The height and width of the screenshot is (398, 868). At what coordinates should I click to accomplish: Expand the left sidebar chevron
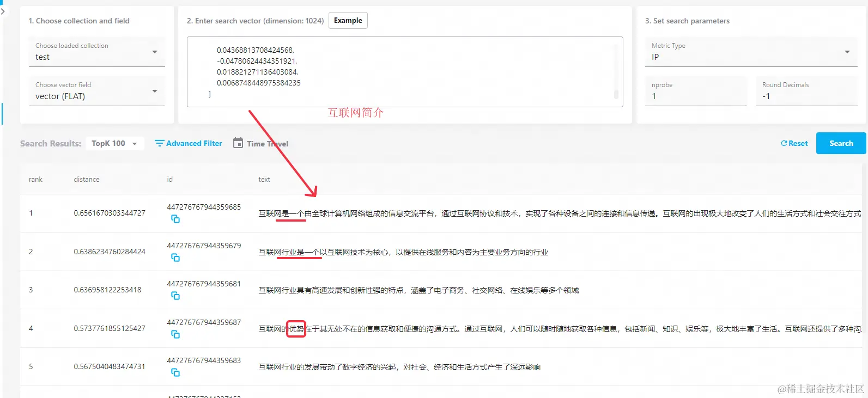(3, 11)
